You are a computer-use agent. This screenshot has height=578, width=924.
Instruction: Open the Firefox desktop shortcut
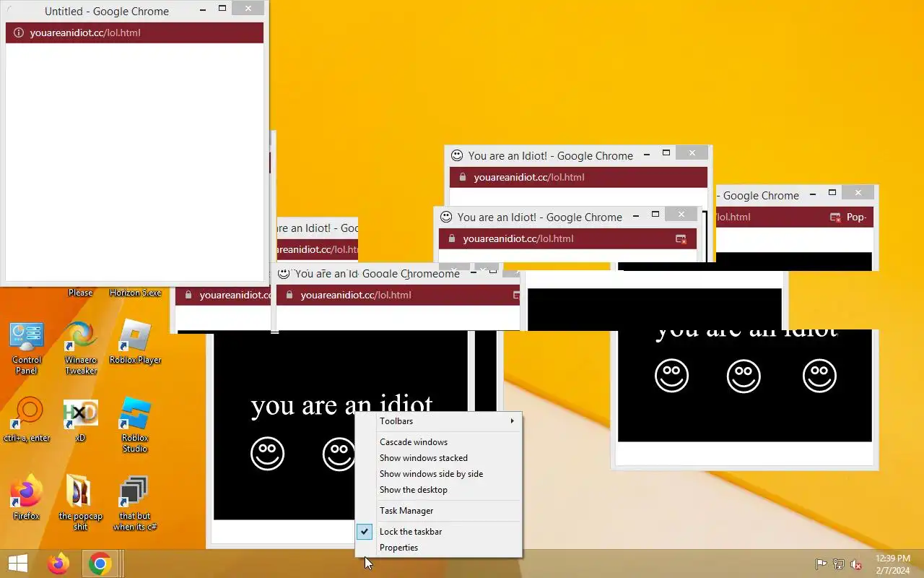pos(27,498)
